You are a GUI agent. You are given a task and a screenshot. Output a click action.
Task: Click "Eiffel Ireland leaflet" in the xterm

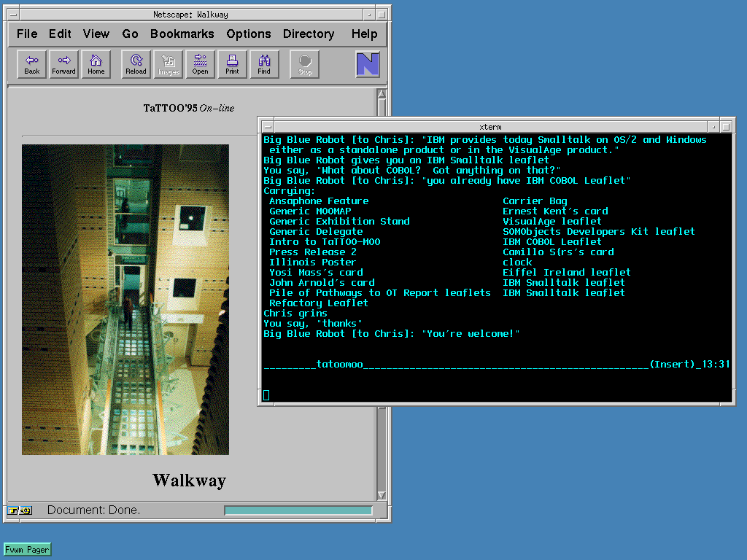(567, 273)
